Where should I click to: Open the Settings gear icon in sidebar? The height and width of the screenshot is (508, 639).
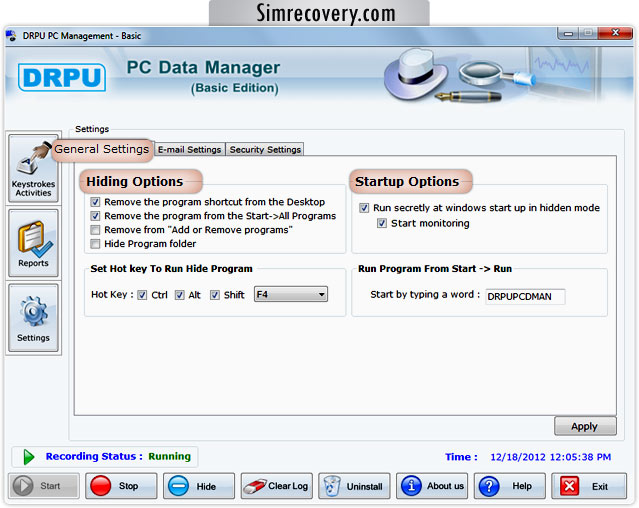33,311
